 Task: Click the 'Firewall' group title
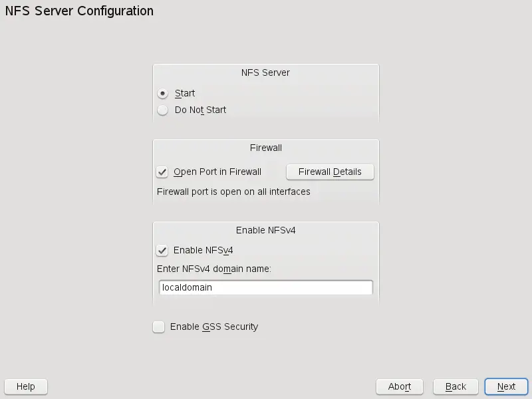tap(266, 148)
